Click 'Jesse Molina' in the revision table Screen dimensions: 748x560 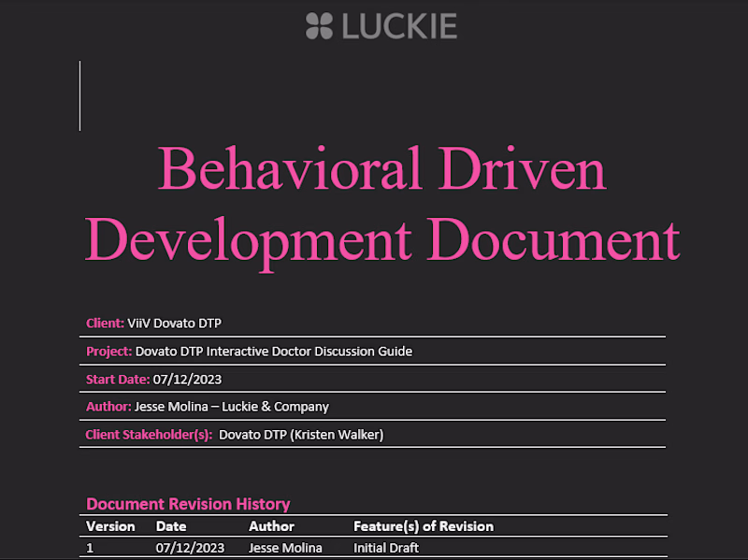(285, 548)
